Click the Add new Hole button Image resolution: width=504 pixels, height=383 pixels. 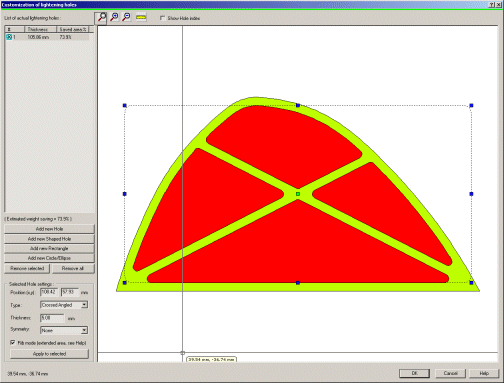click(49, 229)
